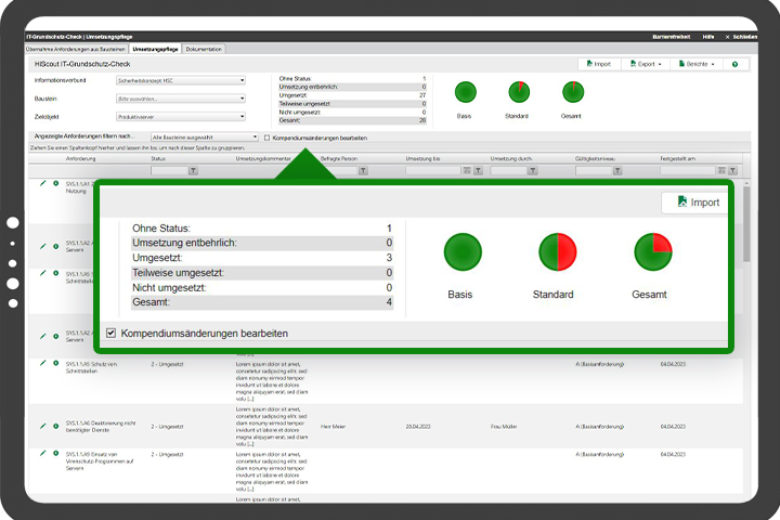Click the large Standard pie chart in the callout
This screenshot has height=520, width=780.
[x=557, y=252]
